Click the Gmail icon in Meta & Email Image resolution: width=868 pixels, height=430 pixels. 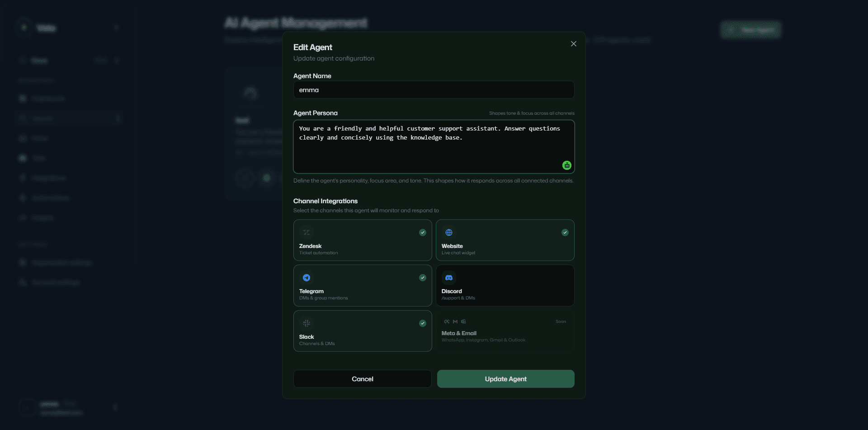(x=455, y=322)
